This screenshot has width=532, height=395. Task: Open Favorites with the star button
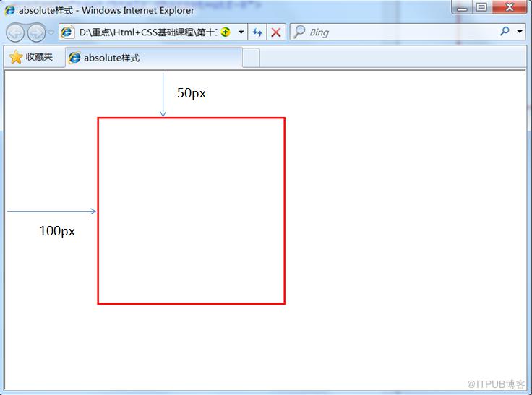(31, 57)
